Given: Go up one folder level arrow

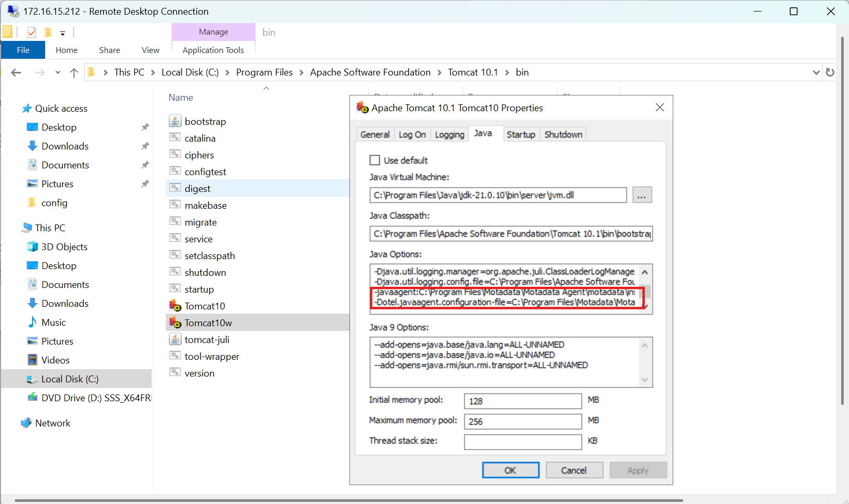Looking at the screenshot, I should (74, 72).
